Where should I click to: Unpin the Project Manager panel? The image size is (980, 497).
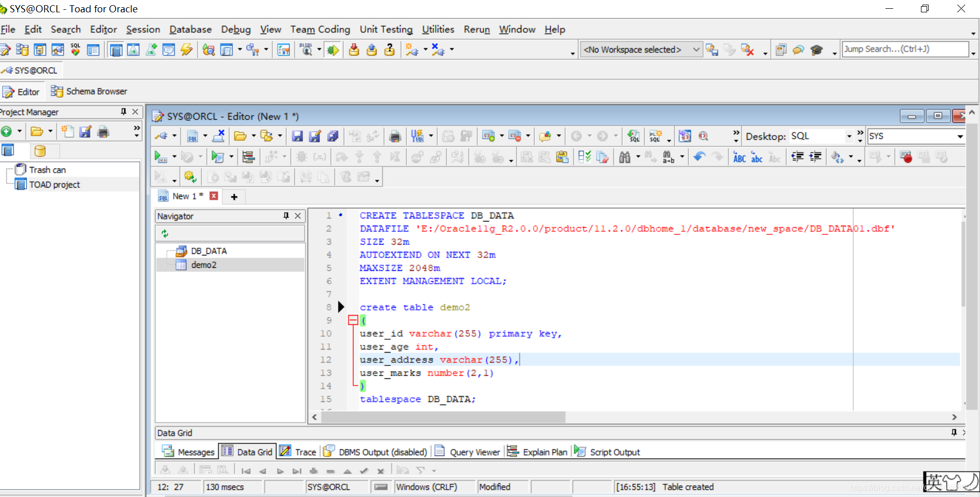pos(123,112)
